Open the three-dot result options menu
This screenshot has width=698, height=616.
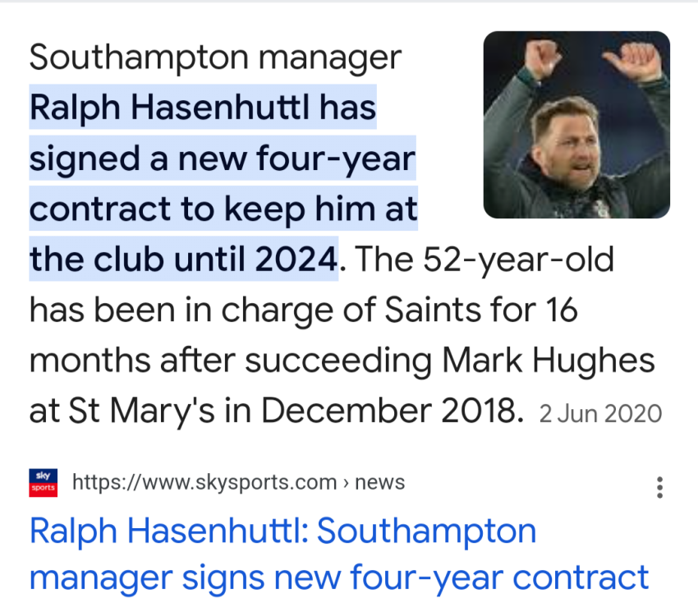(659, 488)
